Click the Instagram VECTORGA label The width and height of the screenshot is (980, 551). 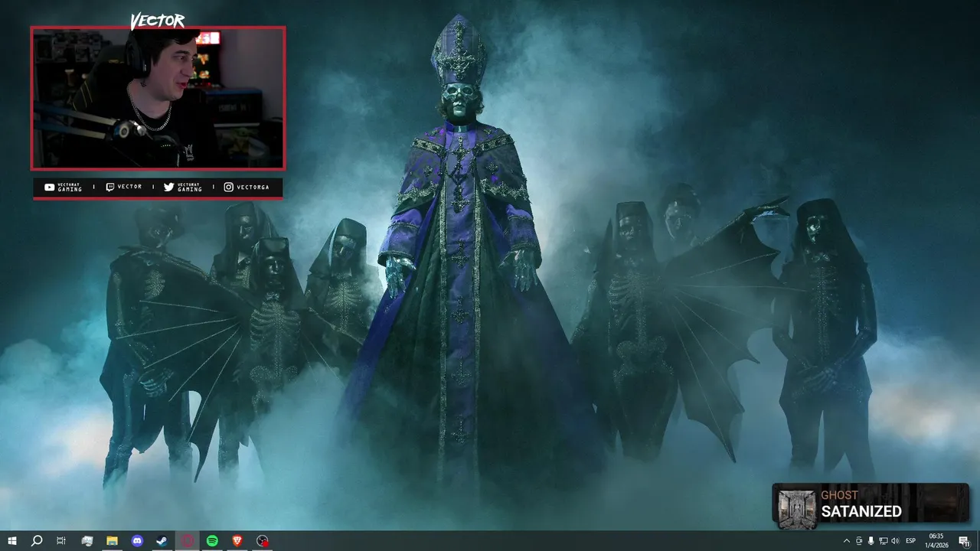pyautogui.click(x=253, y=187)
